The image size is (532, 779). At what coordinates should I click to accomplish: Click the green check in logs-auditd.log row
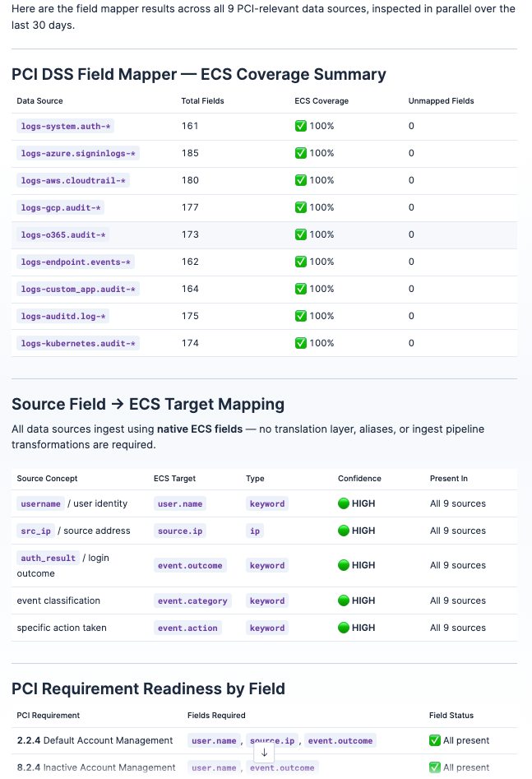pyautogui.click(x=300, y=316)
